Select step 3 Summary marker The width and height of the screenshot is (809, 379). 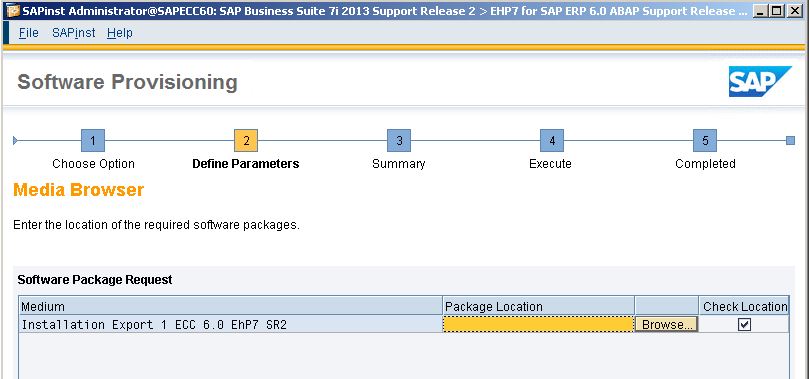point(399,140)
